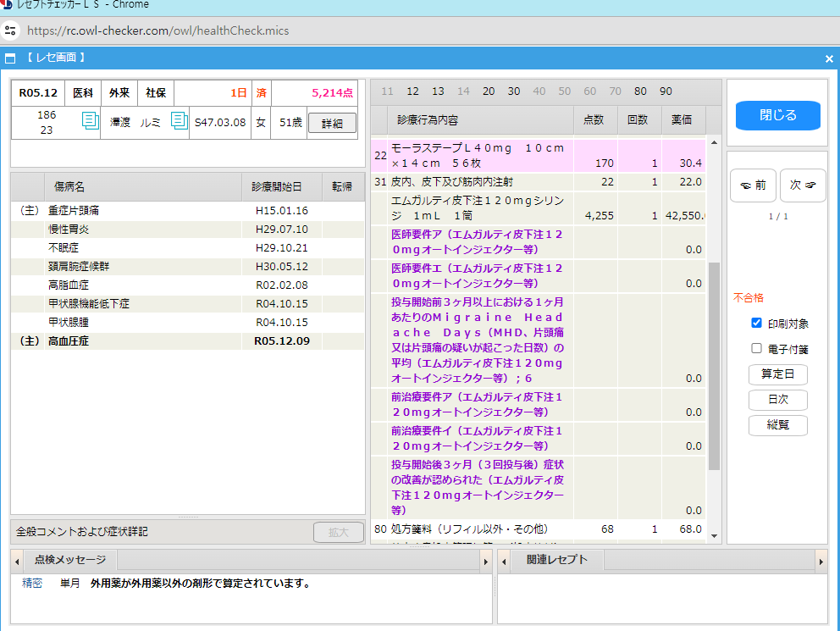Click the 拡大 button for comments
The height and width of the screenshot is (631, 840).
click(x=339, y=533)
